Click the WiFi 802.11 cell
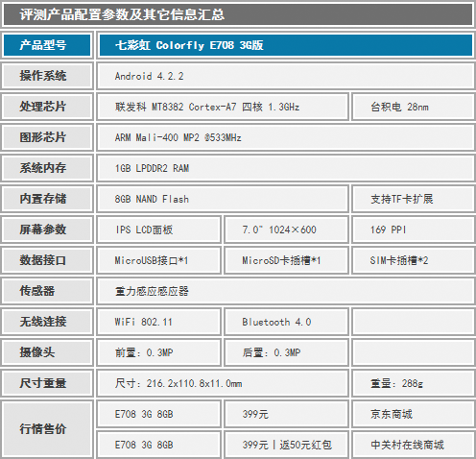 tap(159, 322)
